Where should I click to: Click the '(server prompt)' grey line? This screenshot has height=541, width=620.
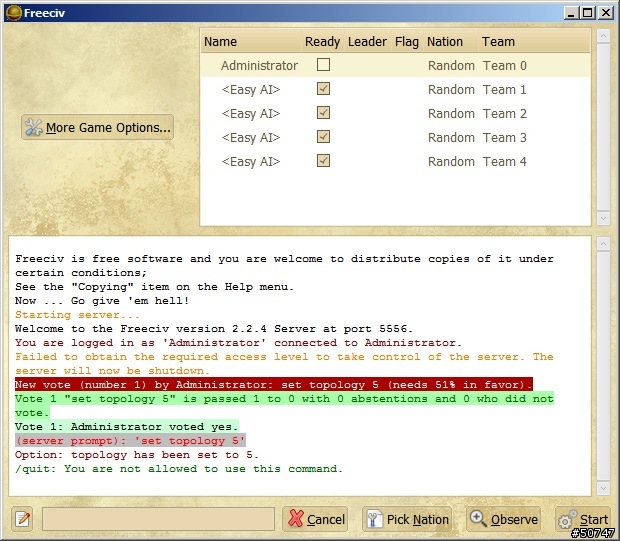coord(130,441)
